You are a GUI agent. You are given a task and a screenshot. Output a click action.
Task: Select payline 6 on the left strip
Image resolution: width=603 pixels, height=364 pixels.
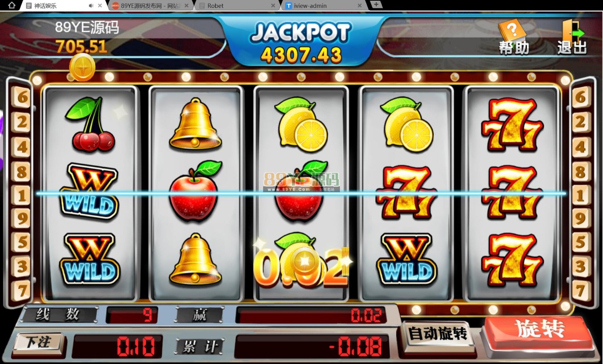(22, 97)
